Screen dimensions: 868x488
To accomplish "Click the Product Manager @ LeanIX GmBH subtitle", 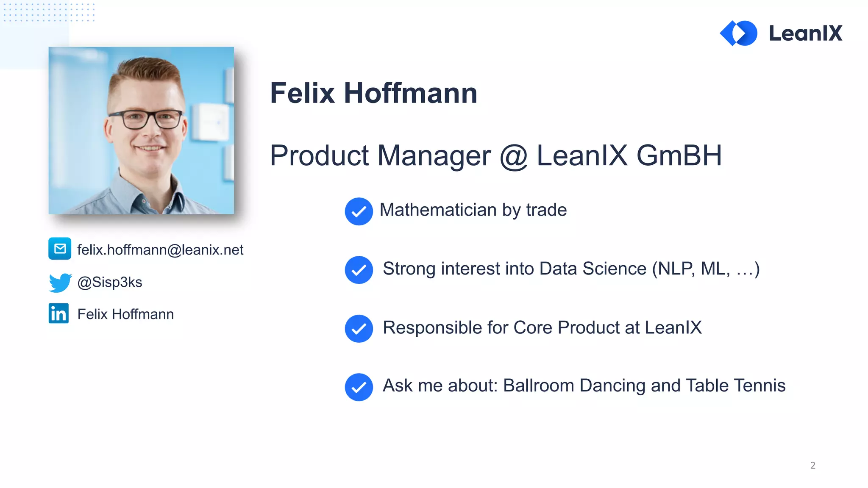I will click(x=495, y=155).
